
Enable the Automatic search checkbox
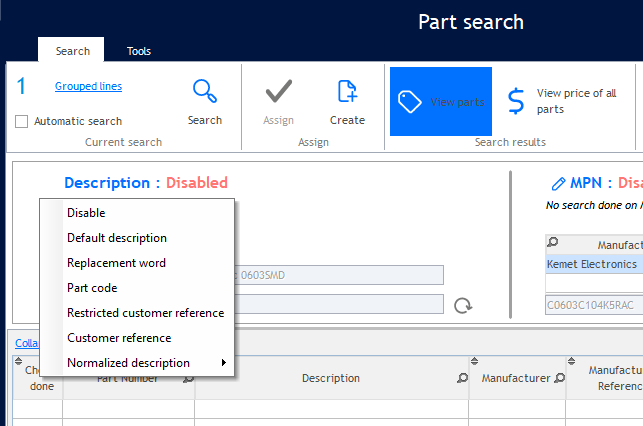22,121
